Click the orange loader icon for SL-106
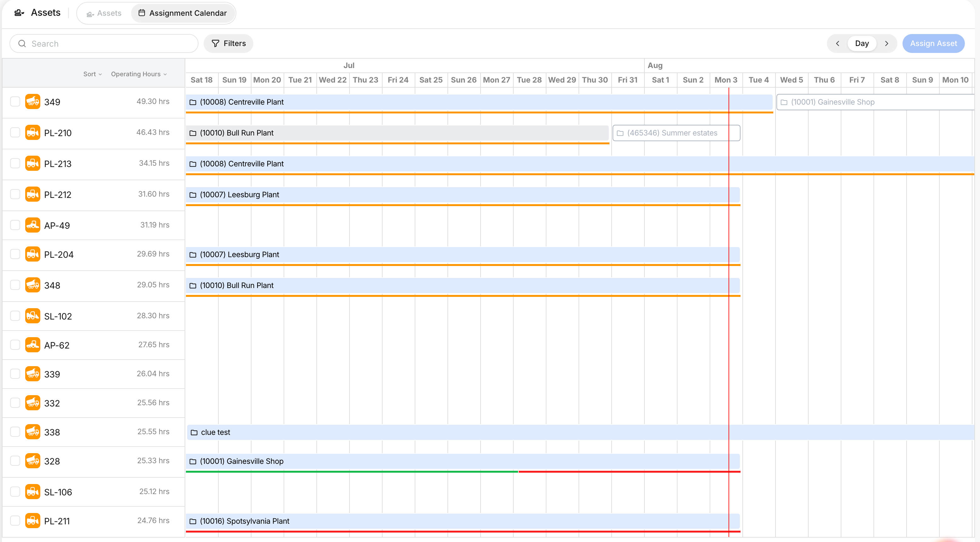Screen dimensions: 980x542 [x=33, y=492]
